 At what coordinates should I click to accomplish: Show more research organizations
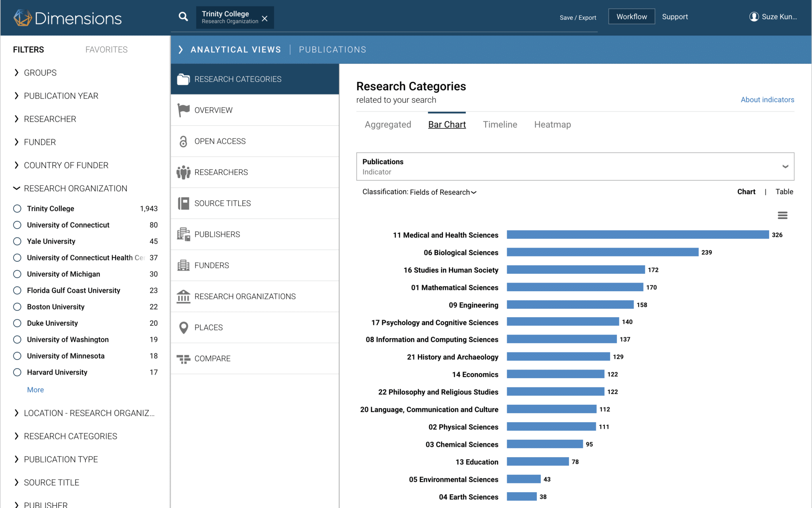(35, 390)
